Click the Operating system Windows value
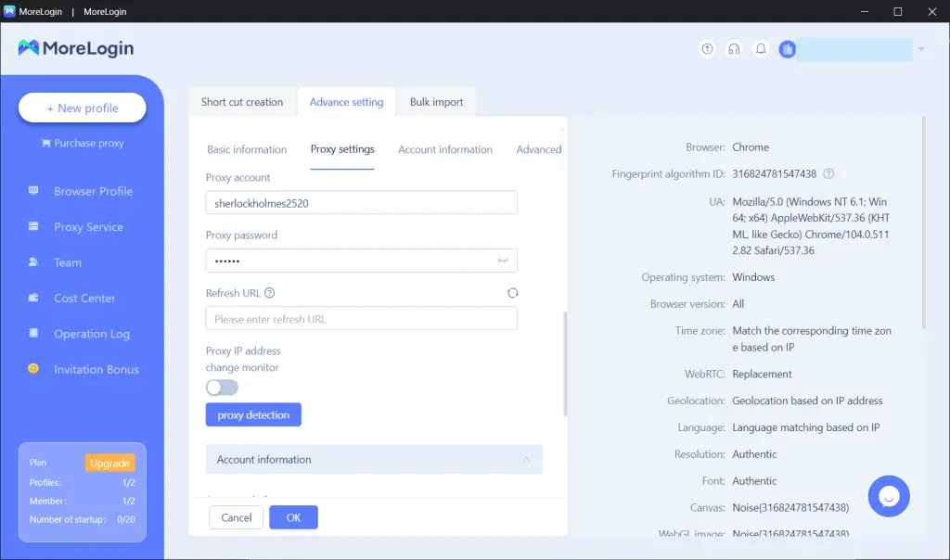Screen dimensions: 950x560 [753, 277]
